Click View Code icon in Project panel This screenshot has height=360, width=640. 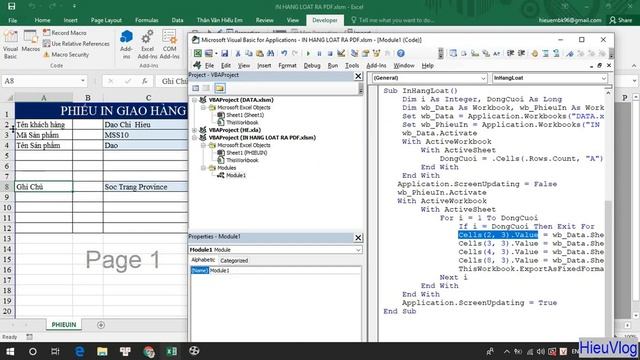(196, 88)
